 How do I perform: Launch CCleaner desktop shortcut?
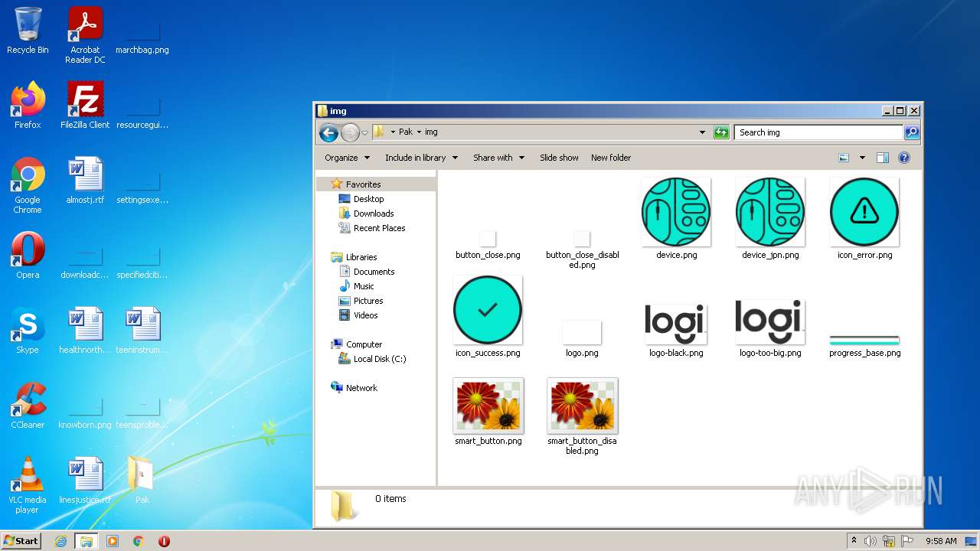(28, 406)
